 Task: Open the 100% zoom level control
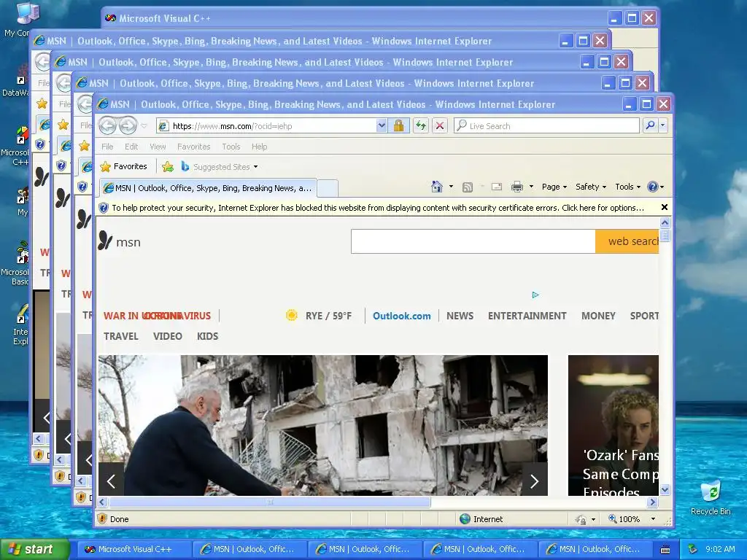tap(632, 519)
